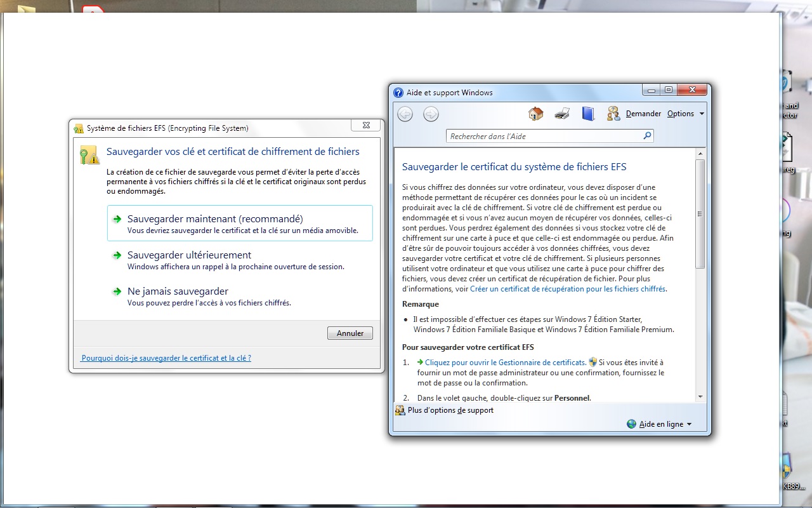This screenshot has width=812, height=508.
Task: Close the Aide et support Windows window
Action: click(x=692, y=90)
